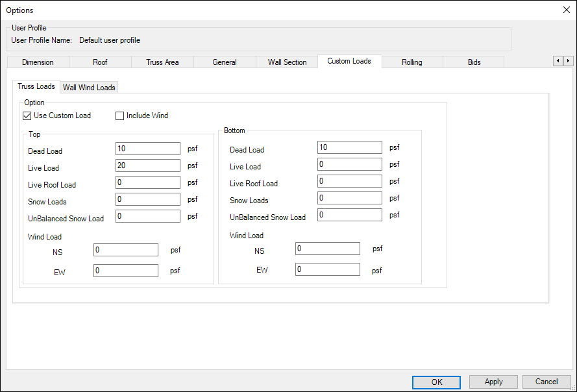This screenshot has height=392, width=577.
Task: Click the Bottom Wind Load EW field
Action: coord(327,269)
